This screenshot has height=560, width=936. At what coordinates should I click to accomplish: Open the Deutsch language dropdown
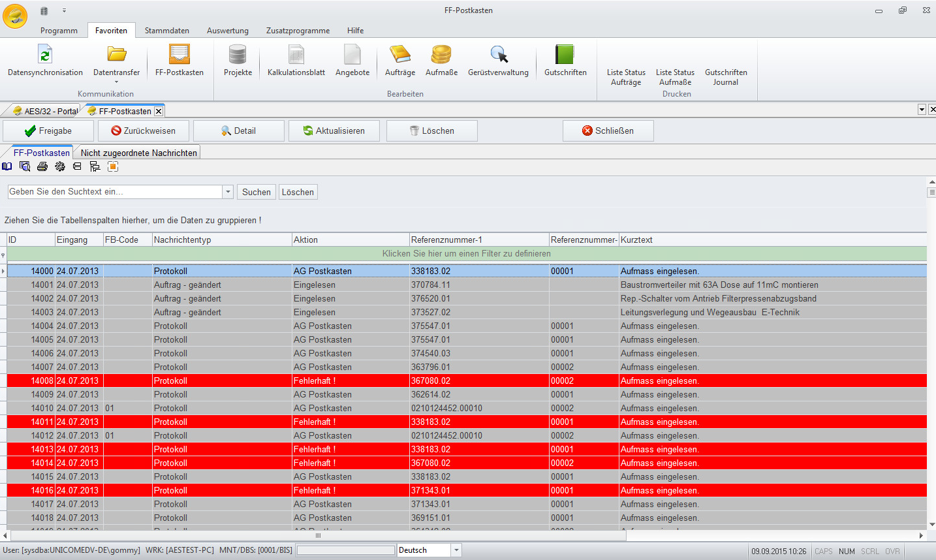(456, 550)
